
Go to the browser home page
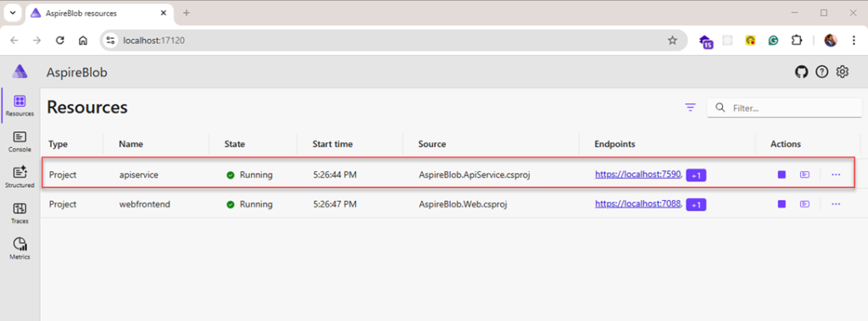tap(83, 41)
